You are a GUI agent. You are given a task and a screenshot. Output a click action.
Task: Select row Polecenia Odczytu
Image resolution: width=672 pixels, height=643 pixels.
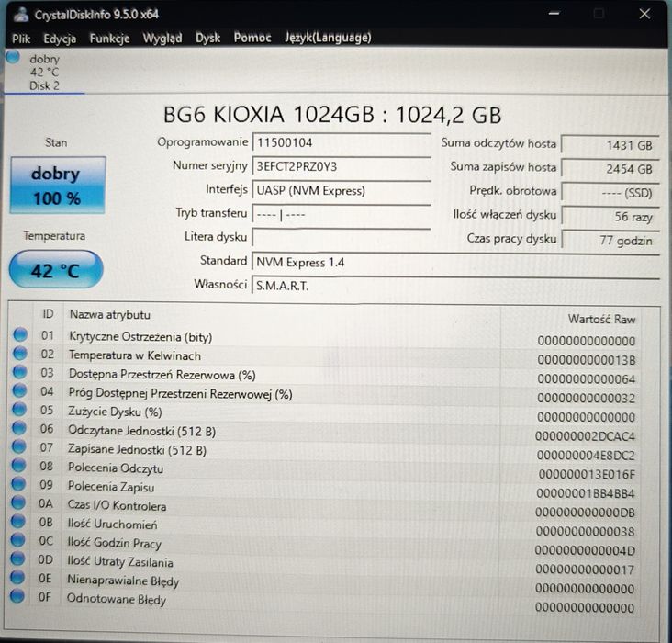pos(326,469)
